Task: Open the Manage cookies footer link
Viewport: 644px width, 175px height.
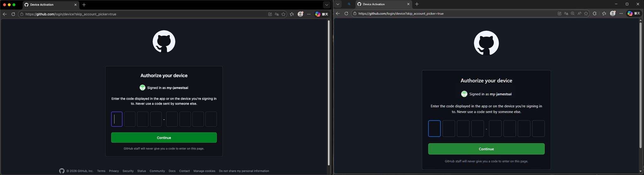Action: click(x=204, y=171)
